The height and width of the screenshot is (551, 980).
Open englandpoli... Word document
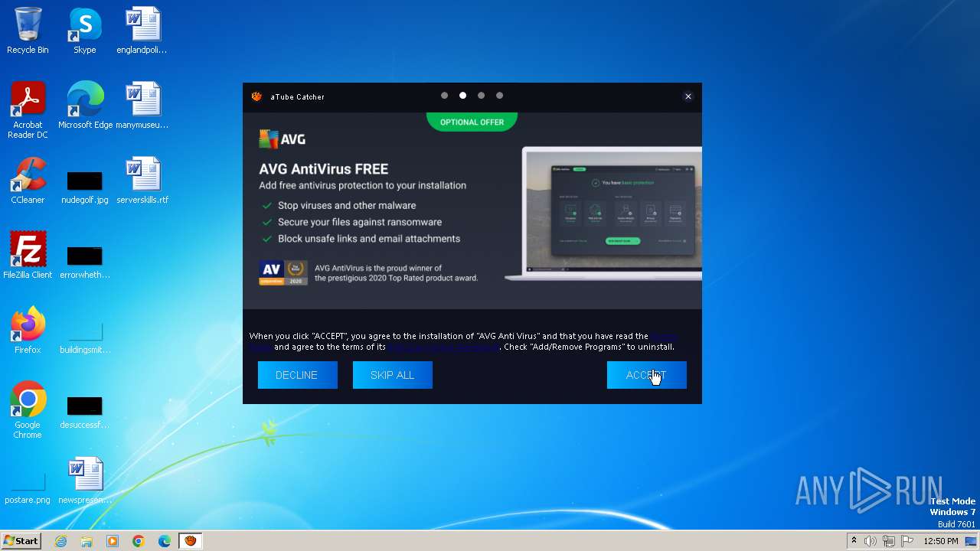point(142,31)
